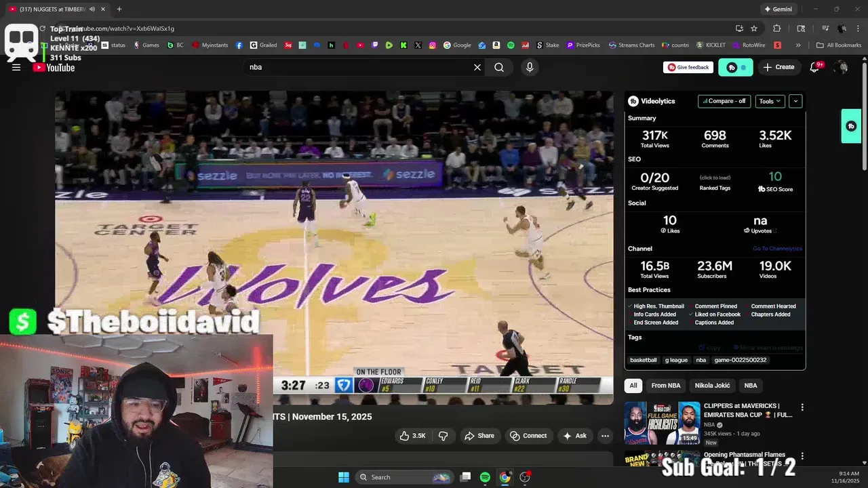Open the Spotify bookmark icon

click(511, 45)
